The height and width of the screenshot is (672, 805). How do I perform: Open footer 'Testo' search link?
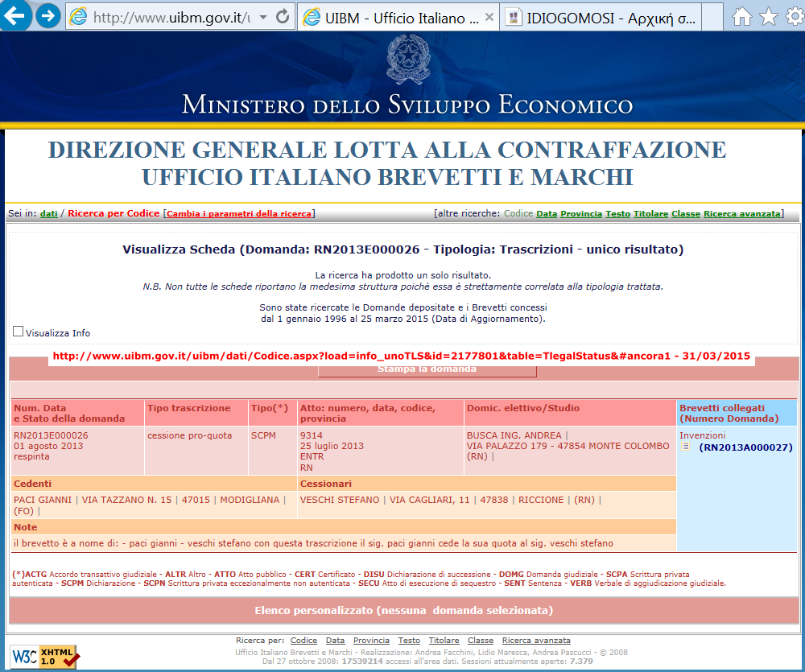(409, 640)
